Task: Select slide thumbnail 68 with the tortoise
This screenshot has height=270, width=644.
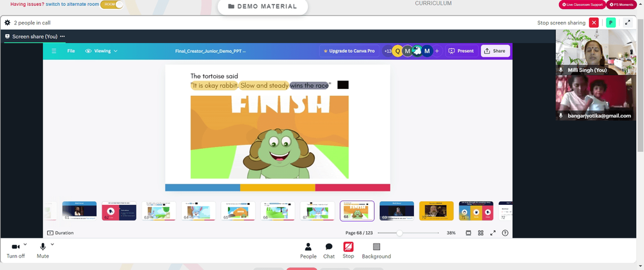Action: [357, 211]
